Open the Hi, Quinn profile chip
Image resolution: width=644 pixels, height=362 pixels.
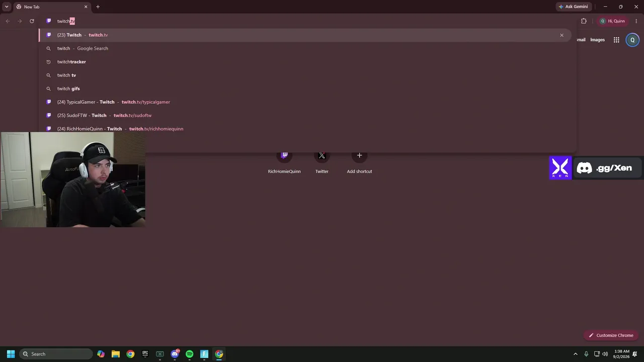tap(612, 21)
